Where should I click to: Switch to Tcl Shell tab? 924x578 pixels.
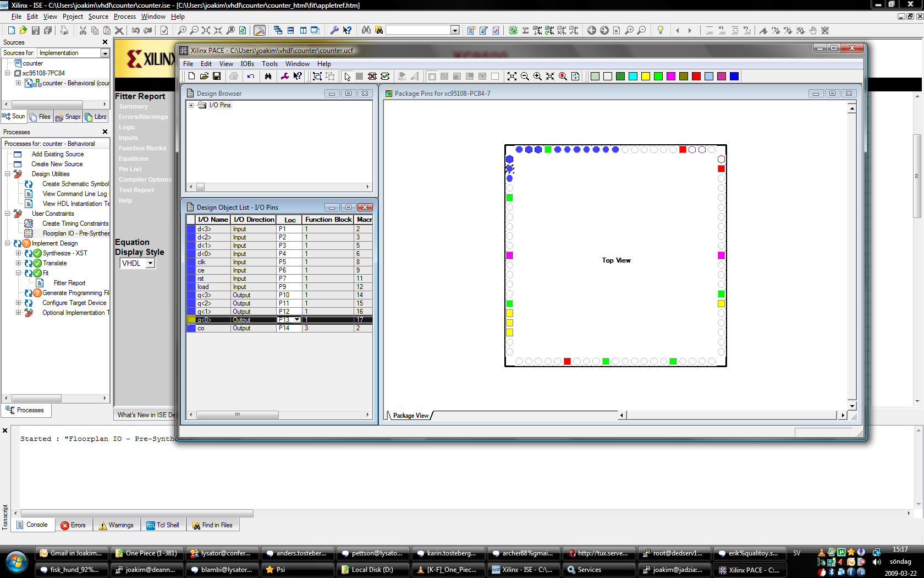point(163,525)
